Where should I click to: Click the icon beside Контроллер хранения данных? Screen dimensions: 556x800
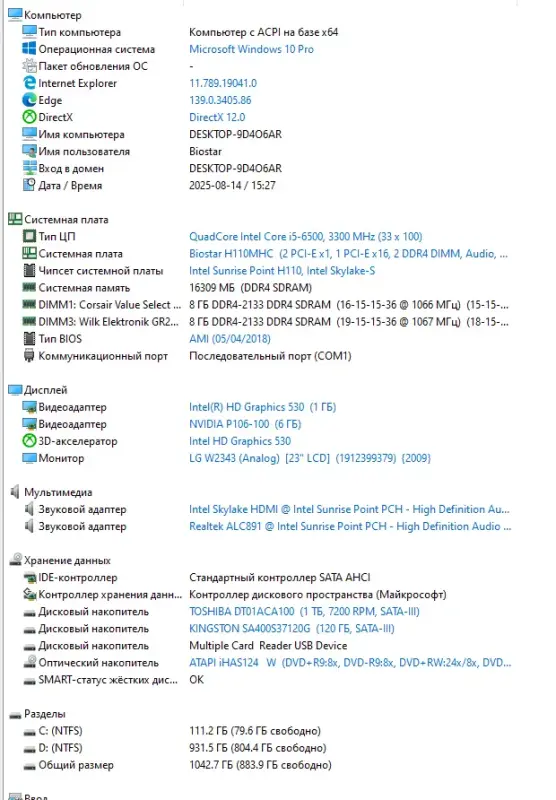[29, 594]
